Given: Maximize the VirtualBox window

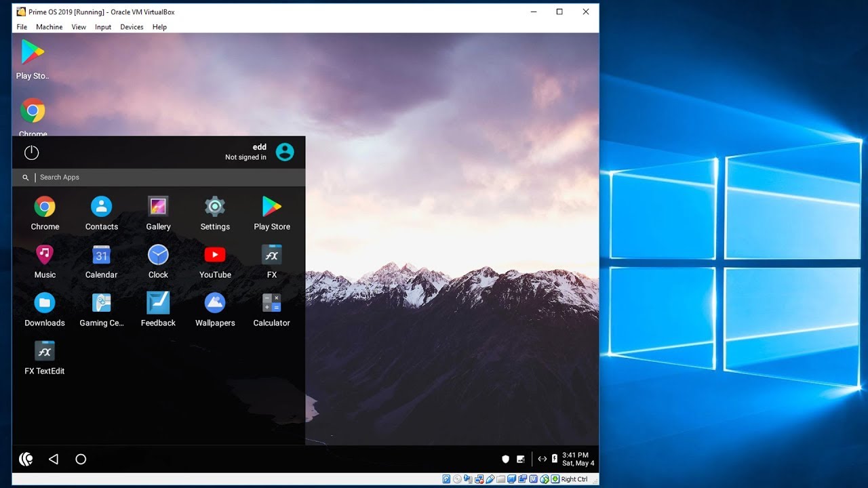Looking at the screenshot, I should 559,12.
